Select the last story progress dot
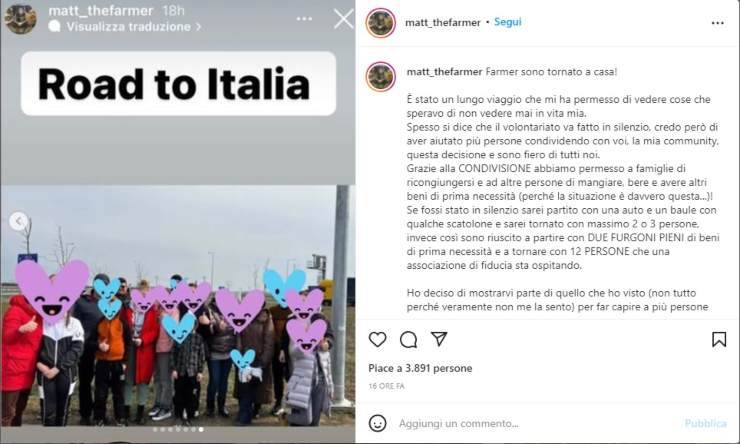Viewport: 740px width, 444px height. coord(201,429)
